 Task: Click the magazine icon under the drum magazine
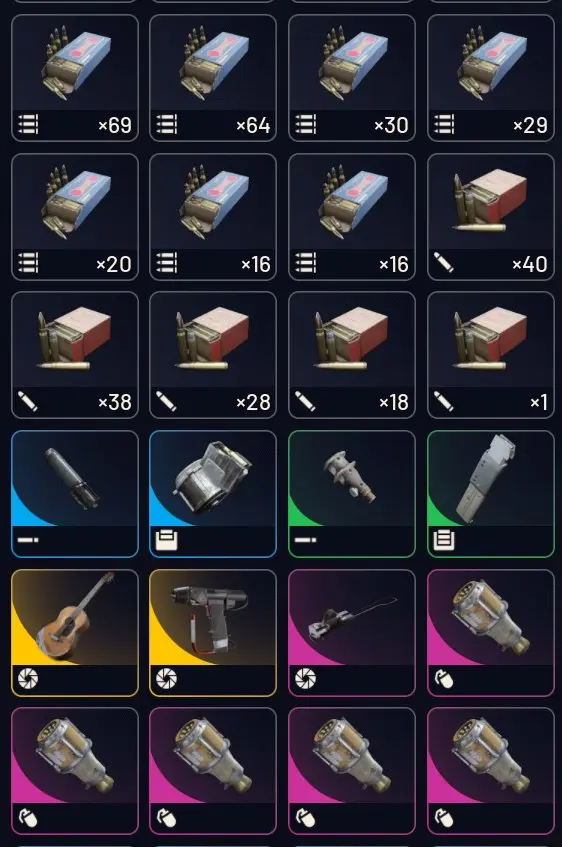coord(166,540)
